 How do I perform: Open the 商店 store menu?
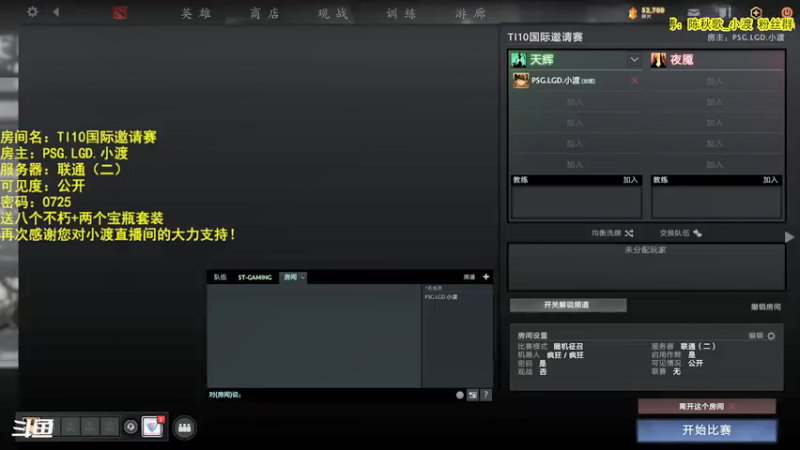pyautogui.click(x=265, y=14)
